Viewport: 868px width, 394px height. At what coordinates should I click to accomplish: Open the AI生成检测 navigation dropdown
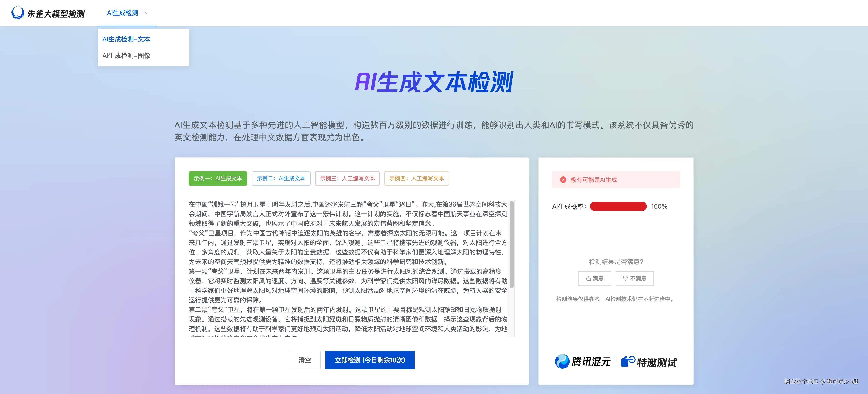(123, 13)
